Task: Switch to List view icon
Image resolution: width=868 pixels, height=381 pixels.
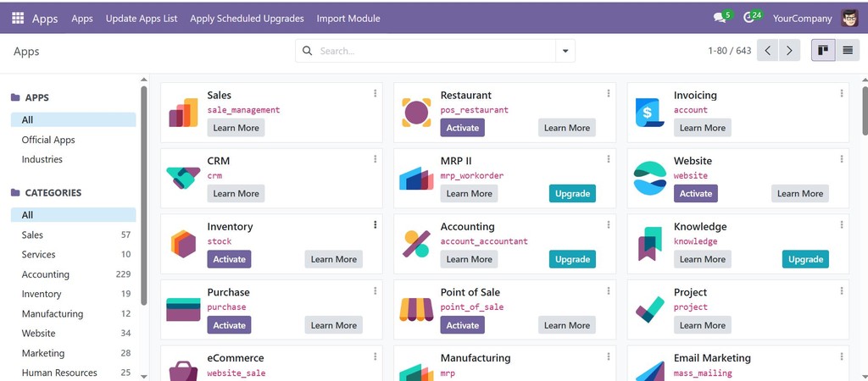Action: coord(848,50)
